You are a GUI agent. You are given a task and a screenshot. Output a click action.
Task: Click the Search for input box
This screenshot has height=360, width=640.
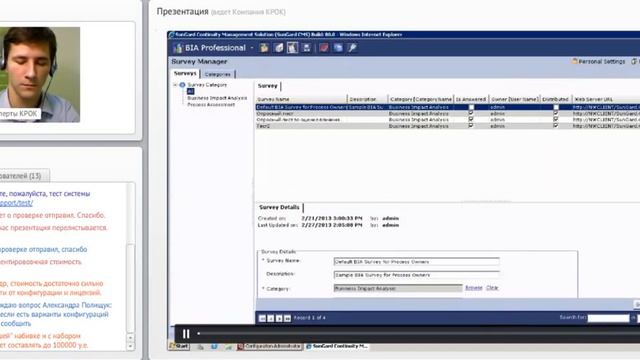(608, 318)
